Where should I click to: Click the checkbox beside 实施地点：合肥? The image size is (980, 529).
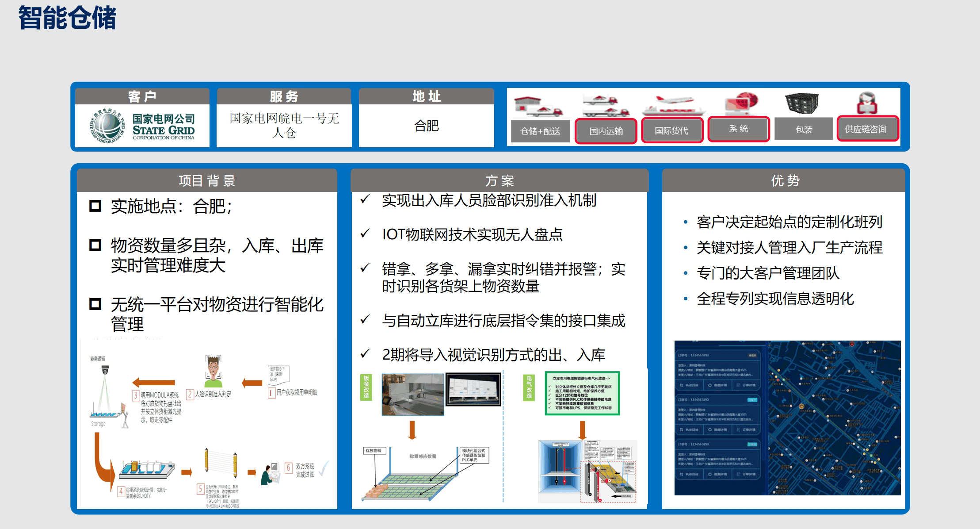pos(95,206)
